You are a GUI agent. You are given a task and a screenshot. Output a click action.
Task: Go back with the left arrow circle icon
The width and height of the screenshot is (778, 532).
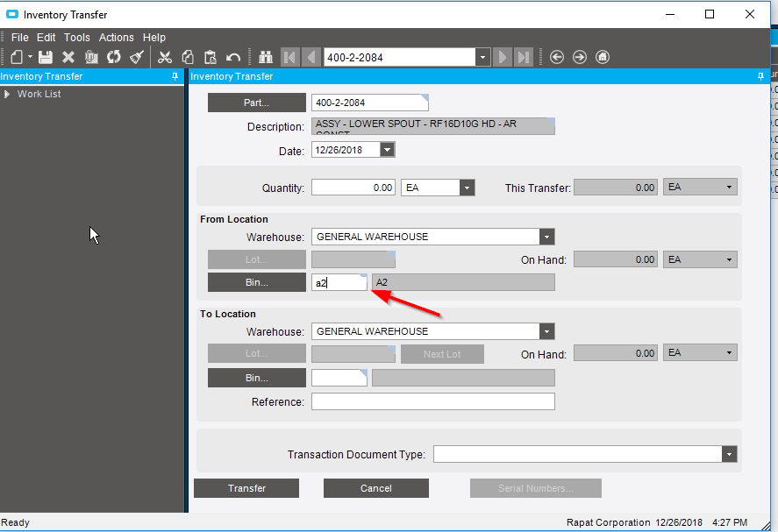557,57
